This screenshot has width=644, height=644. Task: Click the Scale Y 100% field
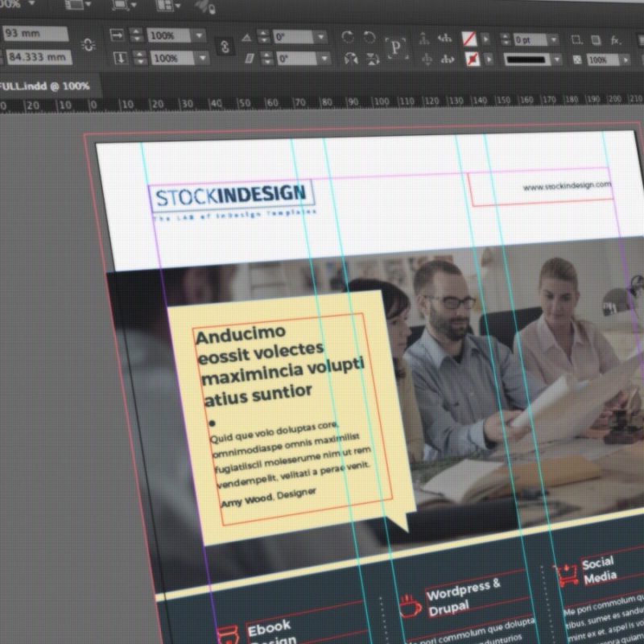172,58
